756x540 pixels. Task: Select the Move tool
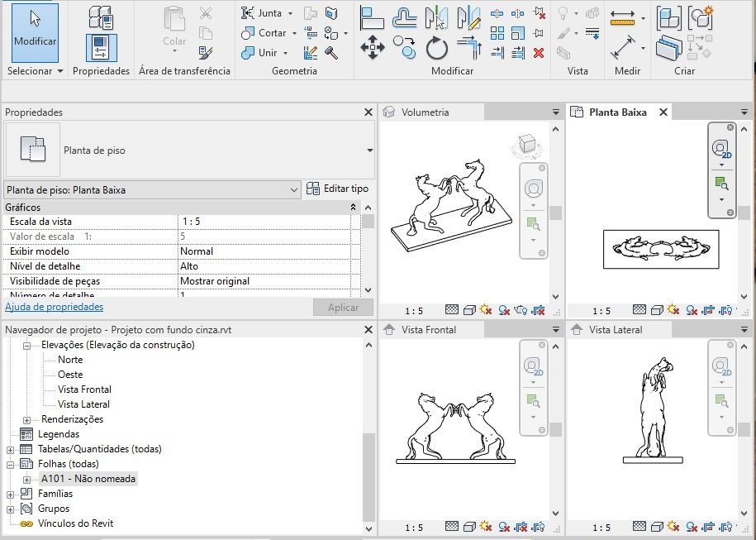coord(372,48)
